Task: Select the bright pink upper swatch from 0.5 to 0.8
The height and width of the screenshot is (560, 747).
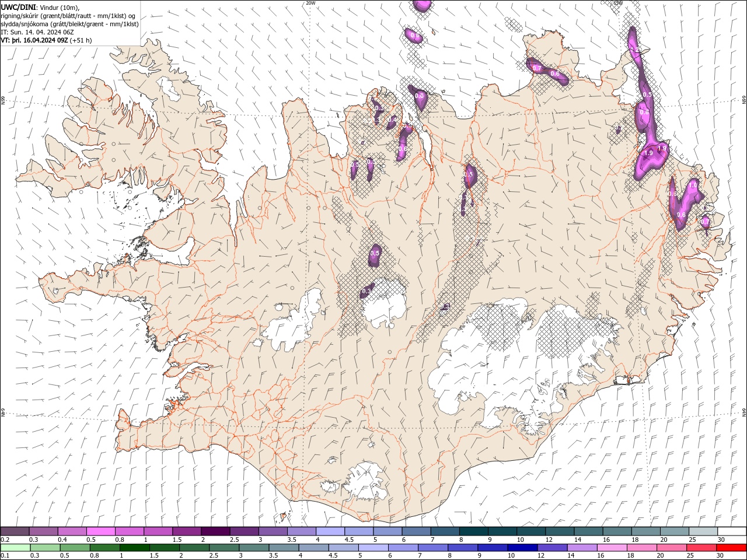Action: 101,531
